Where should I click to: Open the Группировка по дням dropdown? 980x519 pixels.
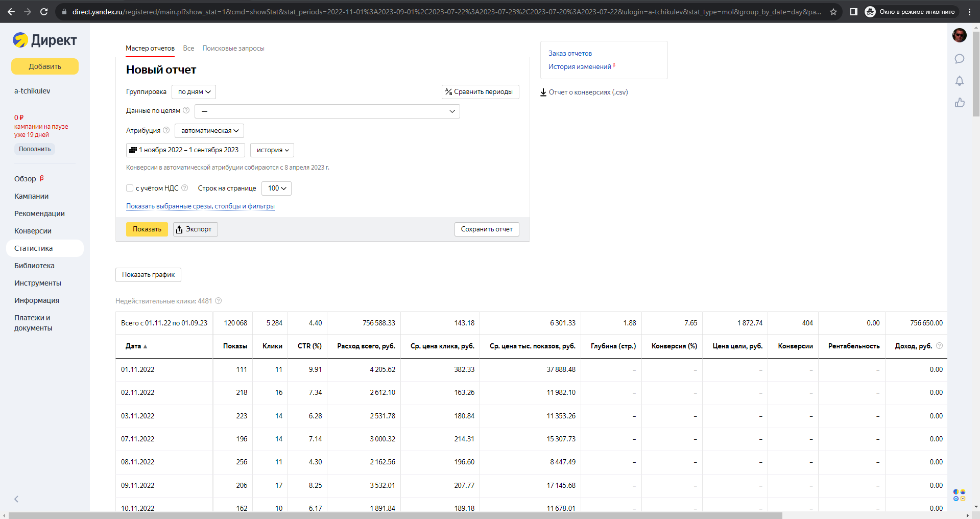tap(194, 92)
